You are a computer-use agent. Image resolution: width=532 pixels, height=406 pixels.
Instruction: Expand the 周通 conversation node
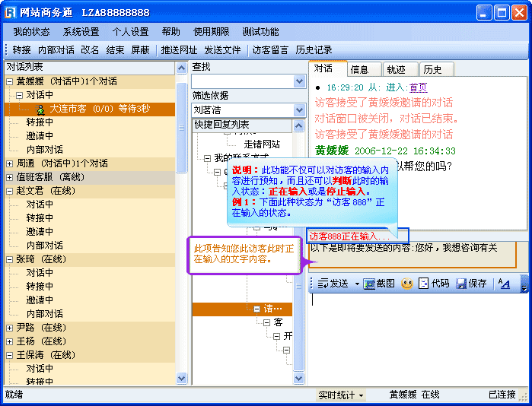coord(9,163)
